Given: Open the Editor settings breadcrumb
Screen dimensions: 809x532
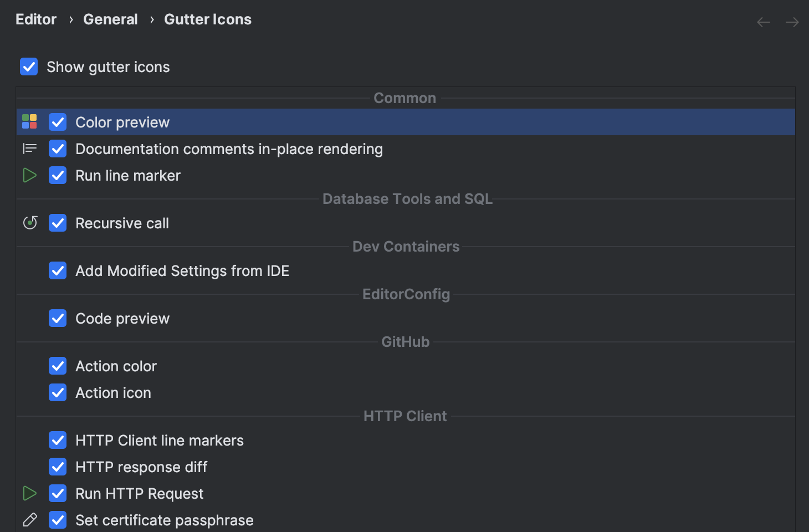Looking at the screenshot, I should pyautogui.click(x=35, y=19).
